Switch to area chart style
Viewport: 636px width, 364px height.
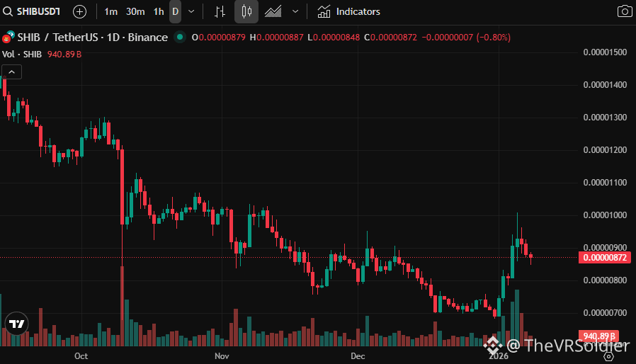(273, 12)
